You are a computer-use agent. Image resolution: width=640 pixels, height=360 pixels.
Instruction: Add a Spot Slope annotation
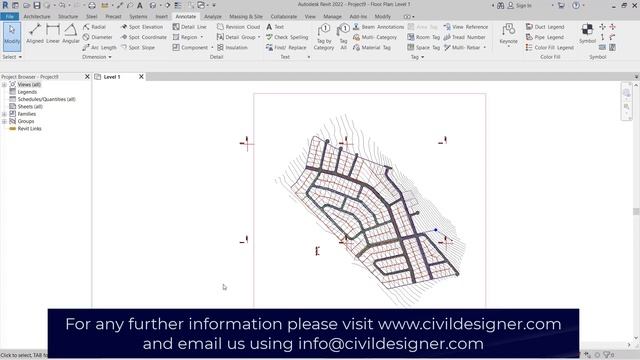pyautogui.click(x=138, y=48)
